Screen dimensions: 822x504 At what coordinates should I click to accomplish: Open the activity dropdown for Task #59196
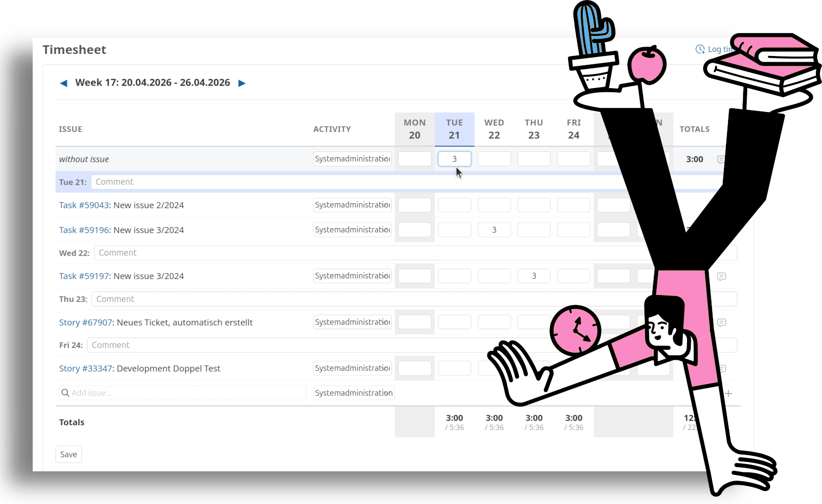352,230
